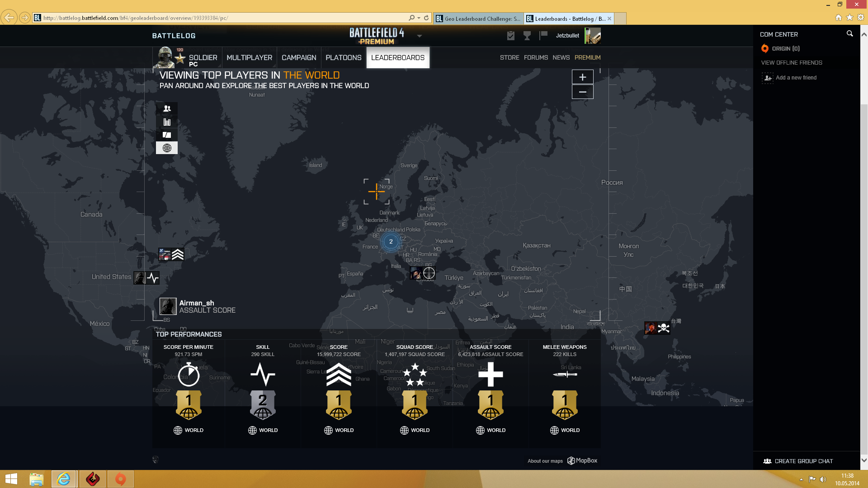Click the Battlelog logo text
This screenshot has height=488, width=868.
[174, 36]
